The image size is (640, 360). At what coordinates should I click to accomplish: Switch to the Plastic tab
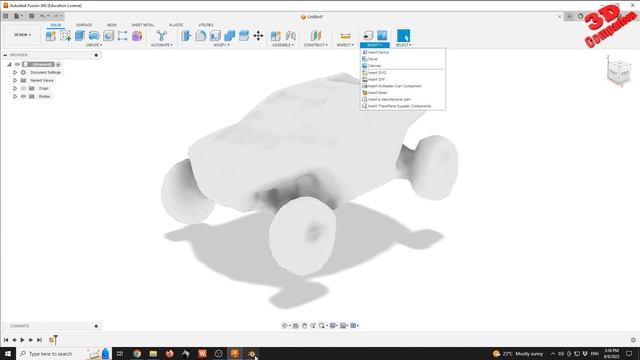click(x=176, y=25)
